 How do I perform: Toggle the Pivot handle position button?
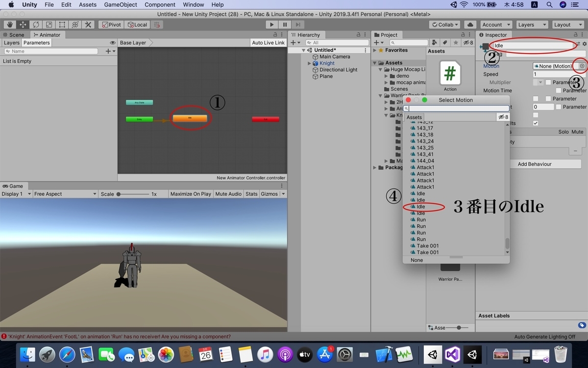click(111, 25)
